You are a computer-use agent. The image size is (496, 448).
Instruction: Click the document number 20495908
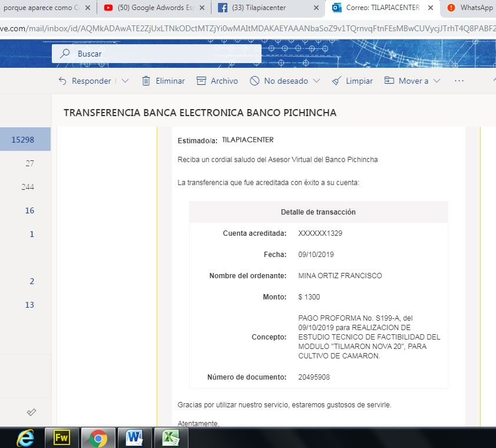314,377
